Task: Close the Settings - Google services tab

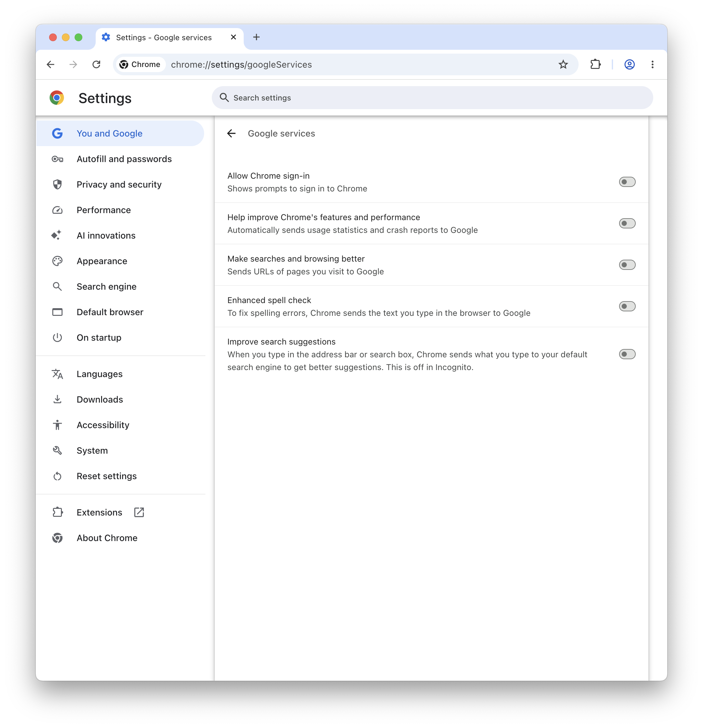Action: click(233, 37)
